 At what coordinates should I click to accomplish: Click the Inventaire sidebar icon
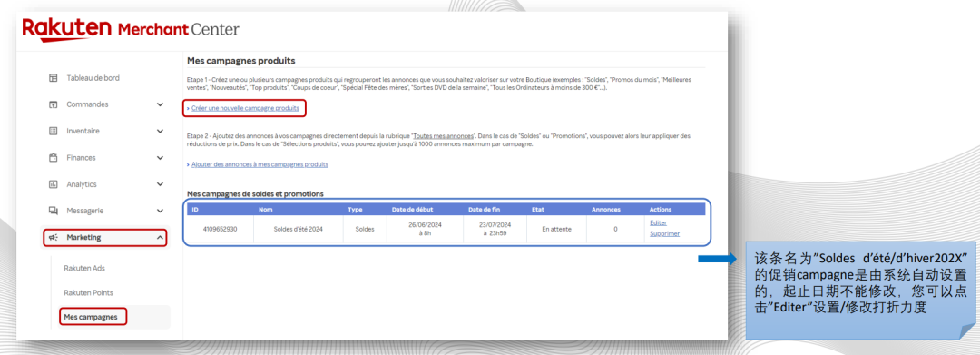pyautogui.click(x=54, y=132)
